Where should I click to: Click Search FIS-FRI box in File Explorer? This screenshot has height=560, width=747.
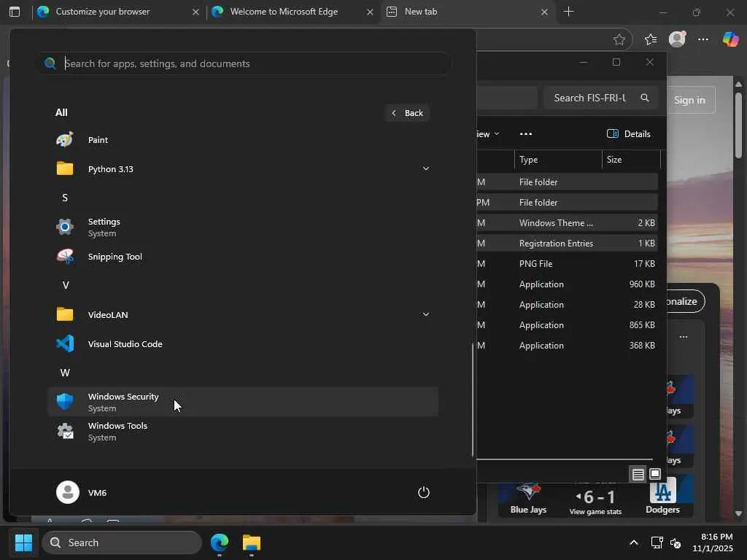(x=601, y=98)
